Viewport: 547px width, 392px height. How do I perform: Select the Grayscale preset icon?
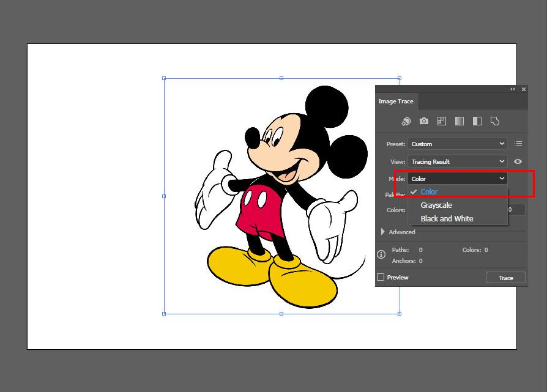(x=460, y=120)
